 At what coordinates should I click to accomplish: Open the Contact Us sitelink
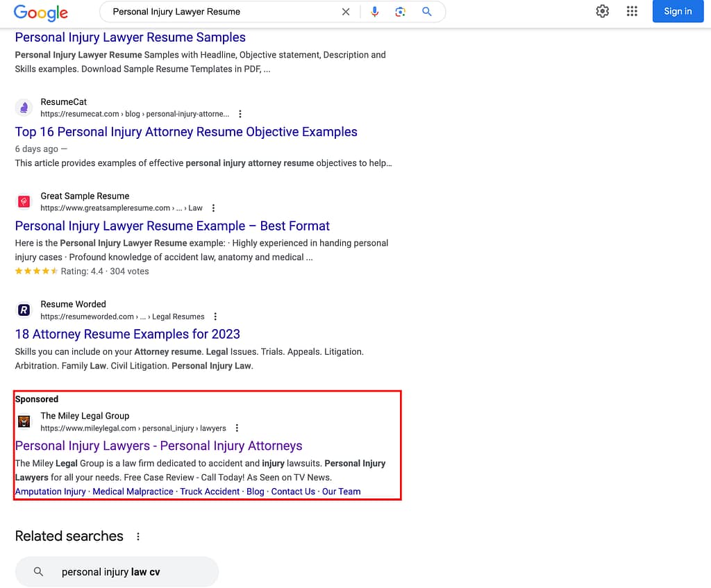coord(293,492)
